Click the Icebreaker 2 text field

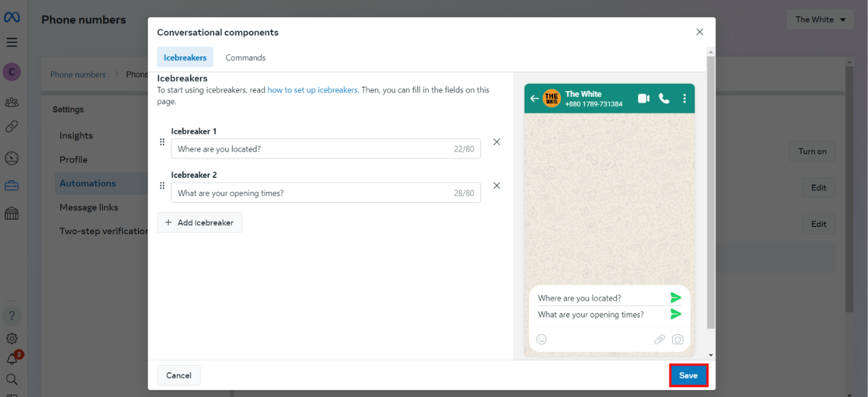[x=325, y=193]
